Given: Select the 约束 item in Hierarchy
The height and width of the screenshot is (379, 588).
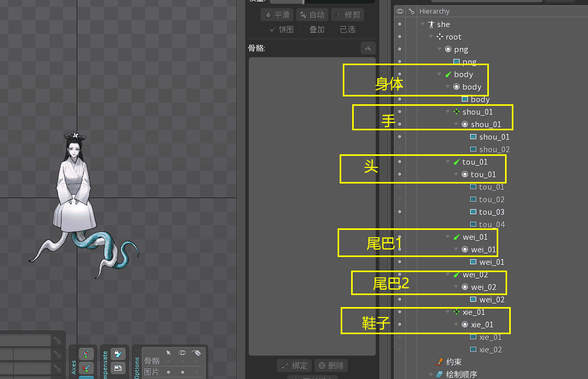Looking at the screenshot, I should coord(453,362).
